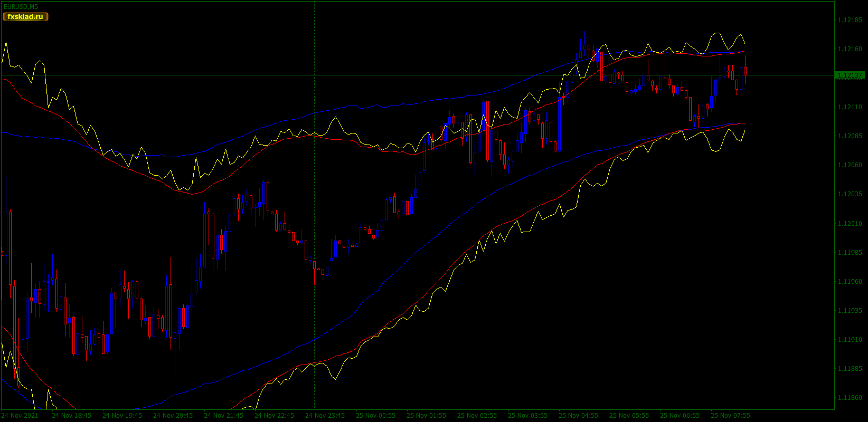This screenshot has width=868, height=422.
Task: Select the 25 Nov 05:55 time label
Action: [x=629, y=416]
